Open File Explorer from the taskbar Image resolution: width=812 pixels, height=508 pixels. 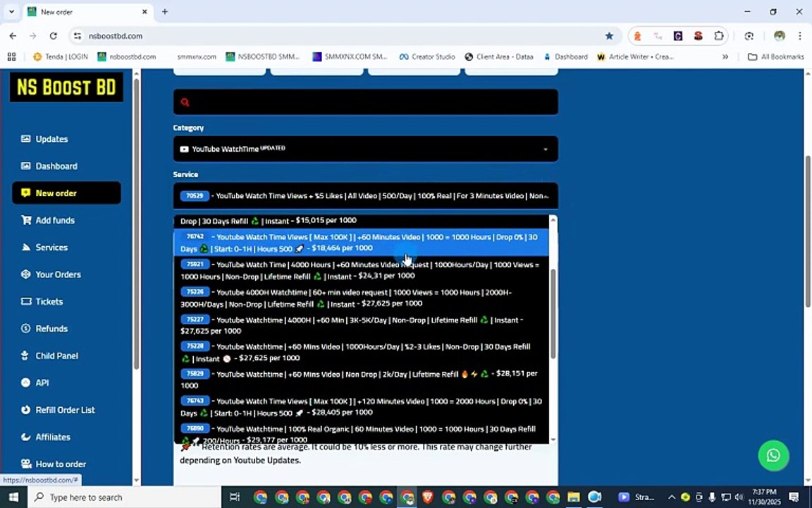point(573,497)
